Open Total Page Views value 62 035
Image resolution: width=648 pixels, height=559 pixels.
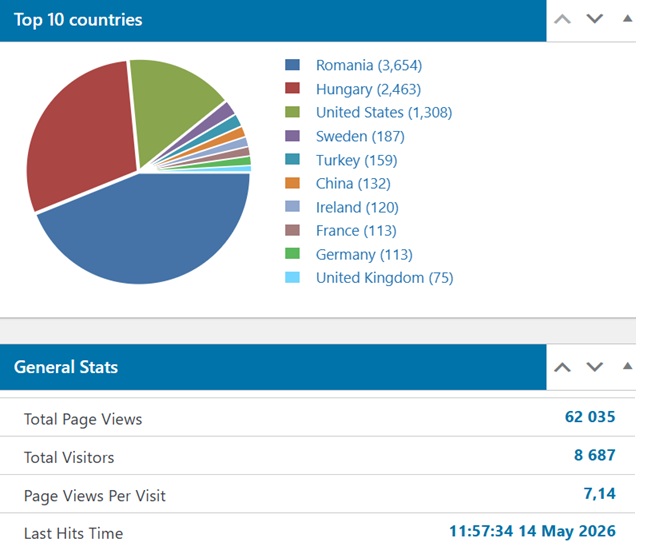590,417
